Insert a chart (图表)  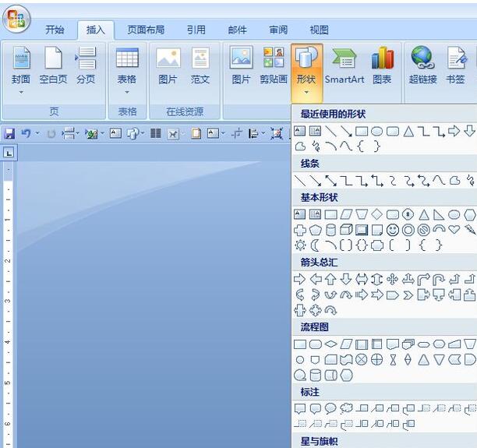(382, 66)
